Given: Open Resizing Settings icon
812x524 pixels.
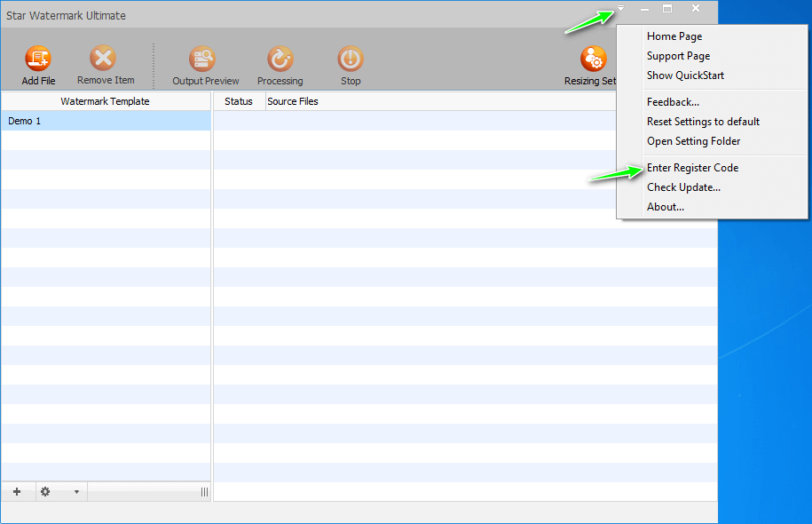Looking at the screenshot, I should click(x=594, y=59).
